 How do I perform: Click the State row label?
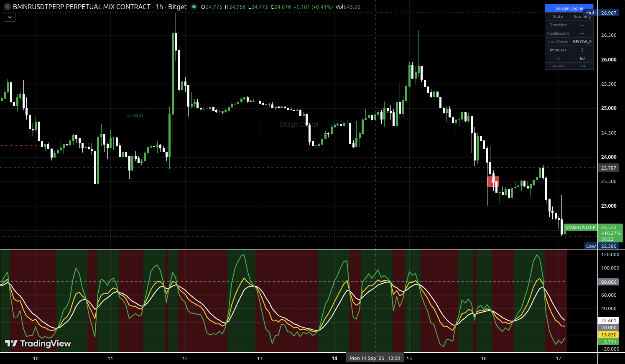point(558,17)
